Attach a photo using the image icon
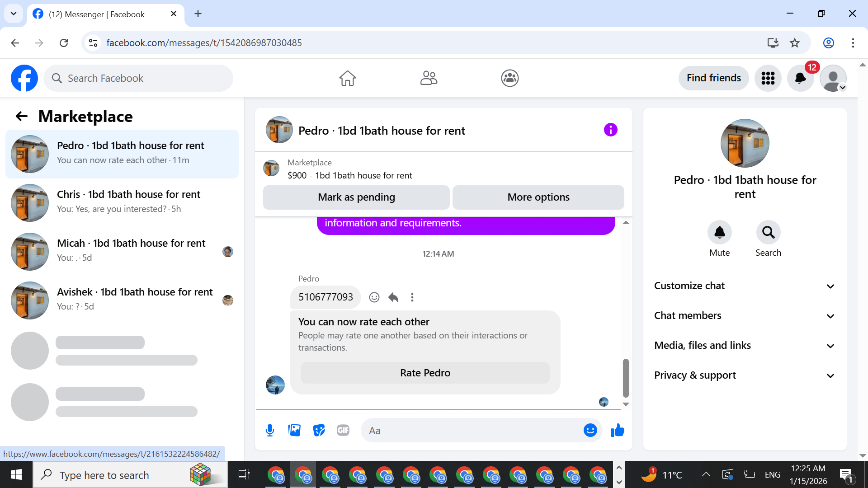 click(x=294, y=430)
